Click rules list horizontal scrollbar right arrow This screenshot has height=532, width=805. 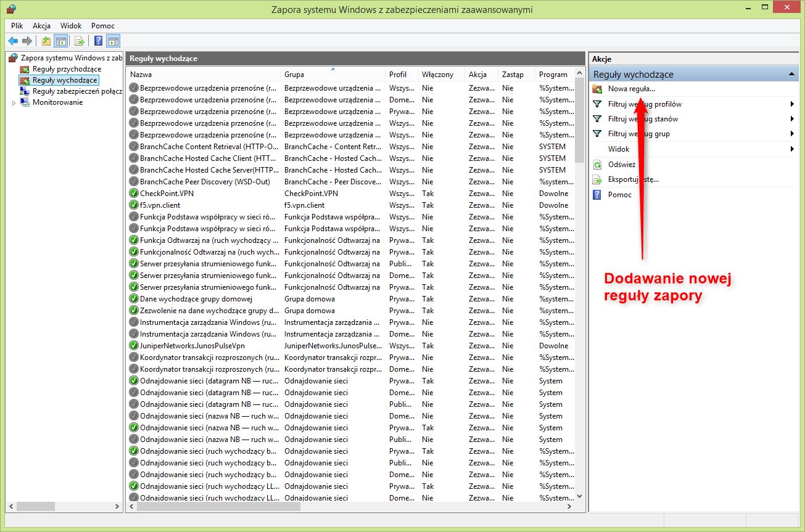coord(569,506)
